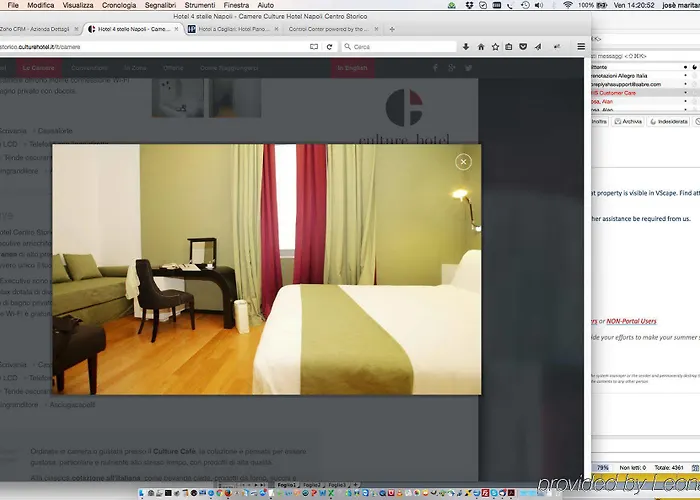Screen dimensions: 700x500
Task: Click volume icon in menu bar
Action: coord(539,5)
